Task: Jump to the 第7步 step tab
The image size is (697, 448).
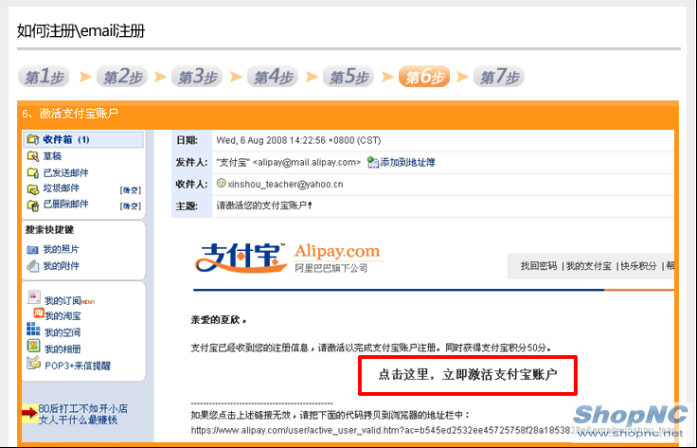Action: click(499, 76)
